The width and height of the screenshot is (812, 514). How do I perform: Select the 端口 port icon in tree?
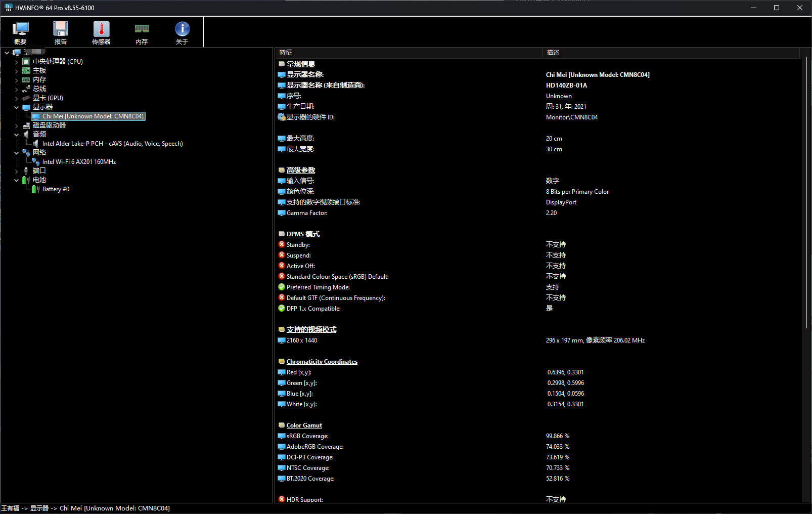point(26,171)
